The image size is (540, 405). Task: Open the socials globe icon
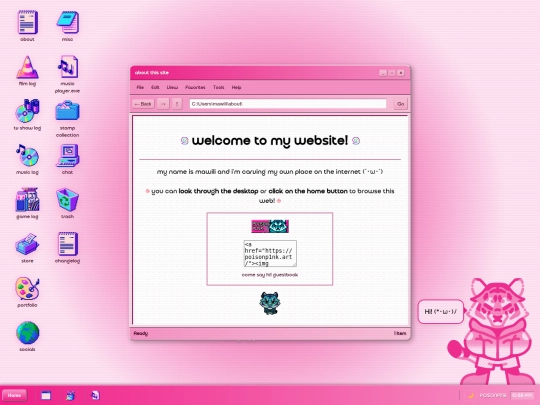click(28, 333)
